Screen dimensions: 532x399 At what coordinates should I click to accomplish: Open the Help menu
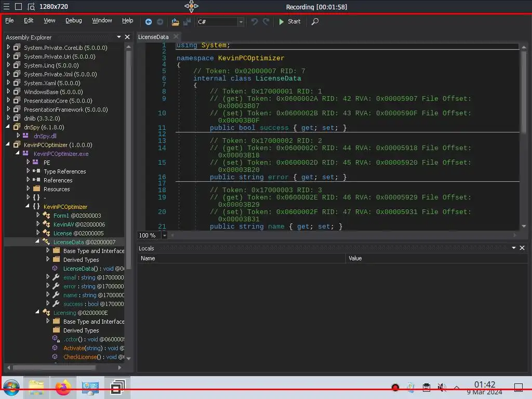pos(128,21)
